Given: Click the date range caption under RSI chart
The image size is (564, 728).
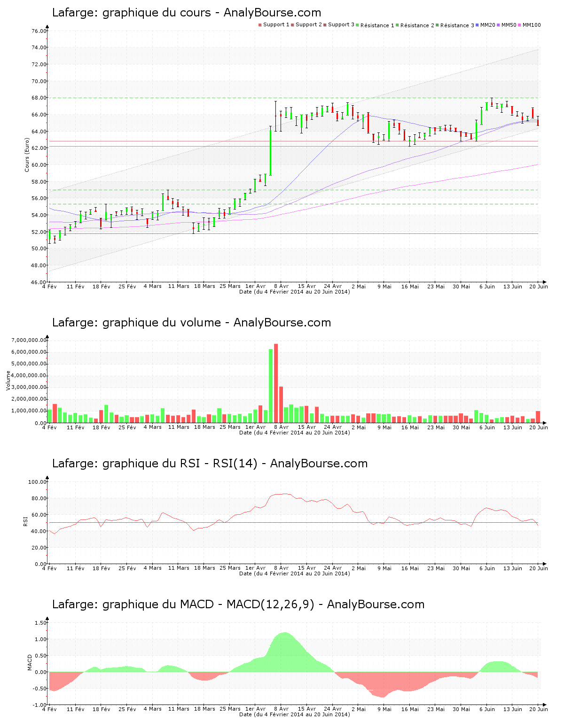Looking at the screenshot, I should 294,573.
